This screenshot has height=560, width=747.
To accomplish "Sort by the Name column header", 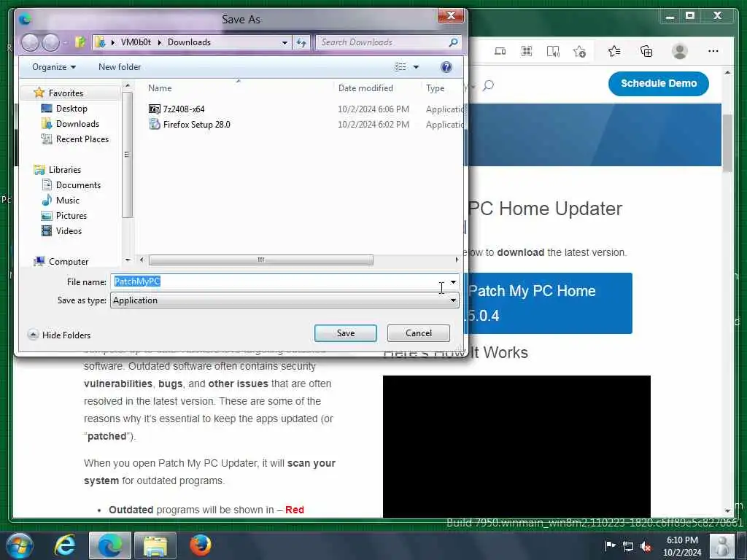I will tap(160, 88).
